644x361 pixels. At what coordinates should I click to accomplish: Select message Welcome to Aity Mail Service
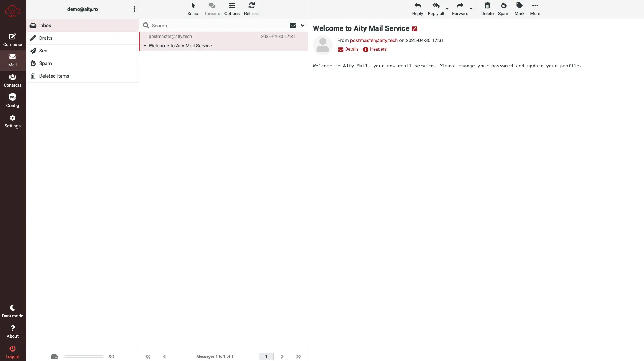point(223,41)
